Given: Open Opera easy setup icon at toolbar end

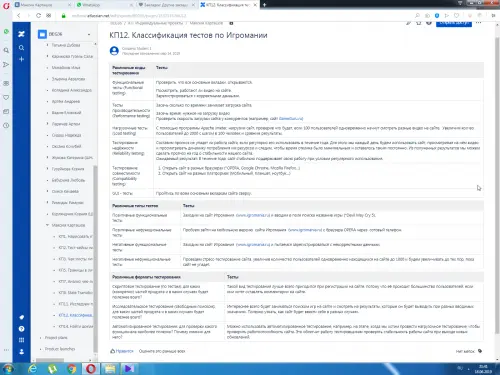Looking at the screenshot, I should [493, 16].
